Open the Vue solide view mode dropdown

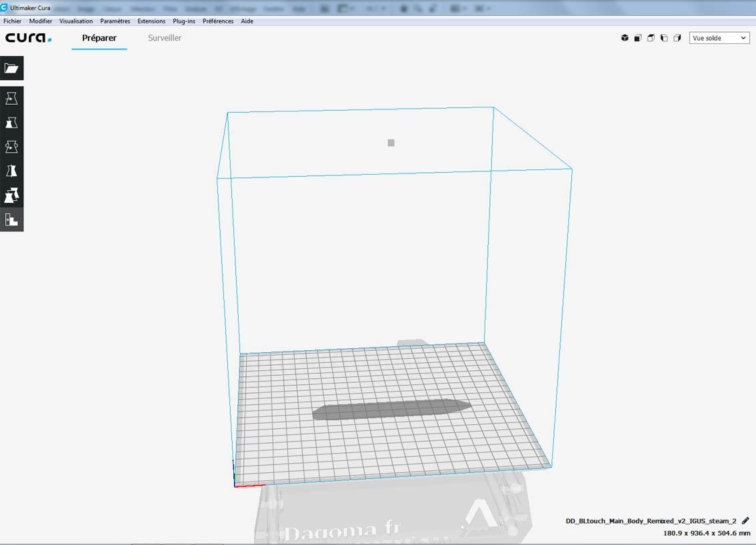coord(719,38)
